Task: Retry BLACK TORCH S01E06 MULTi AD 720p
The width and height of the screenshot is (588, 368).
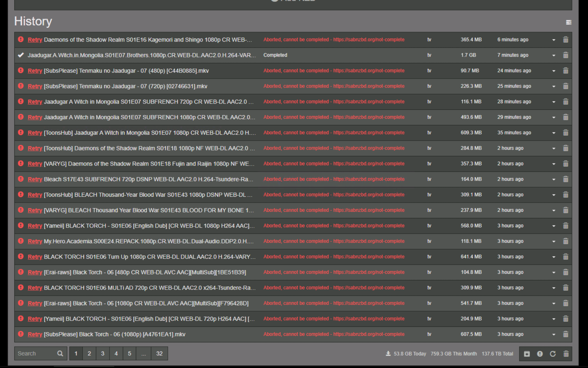Action: tap(35, 288)
